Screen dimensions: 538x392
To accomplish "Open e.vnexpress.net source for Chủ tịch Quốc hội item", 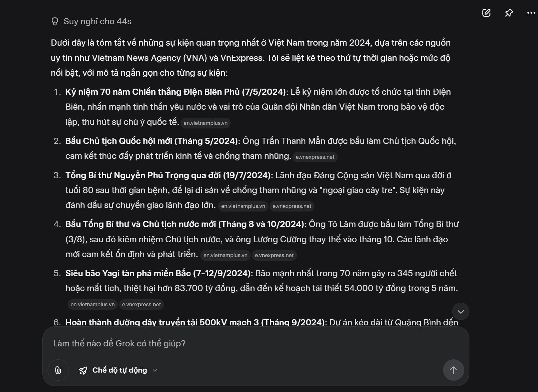I will (315, 157).
